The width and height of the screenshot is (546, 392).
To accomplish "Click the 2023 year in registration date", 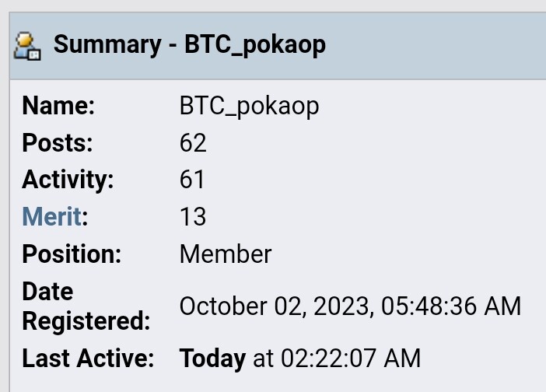I will coord(341,306).
